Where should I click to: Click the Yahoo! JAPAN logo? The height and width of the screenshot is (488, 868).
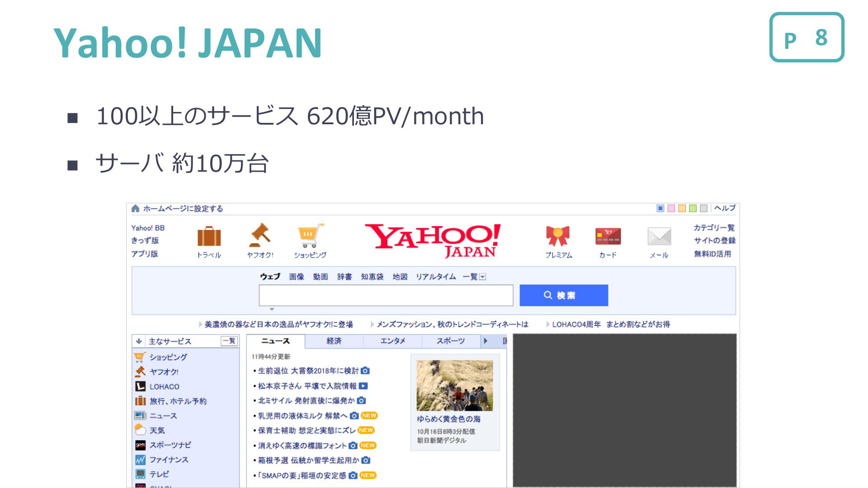pos(433,240)
